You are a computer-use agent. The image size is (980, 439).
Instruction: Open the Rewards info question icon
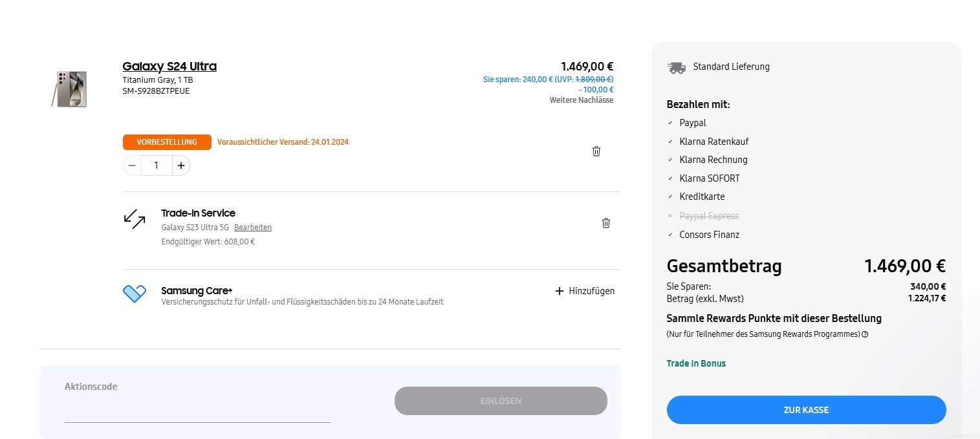tap(865, 334)
